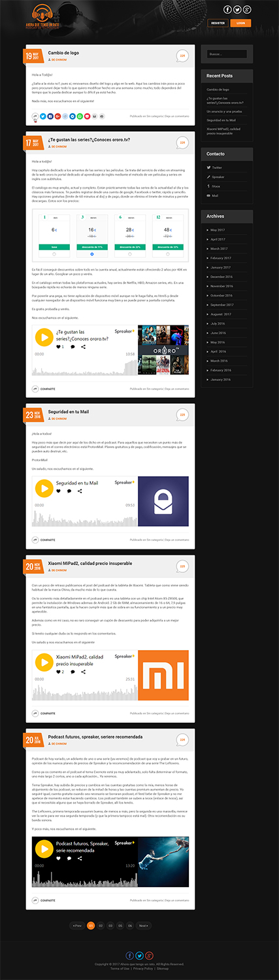Viewport: 279px width, 980px height.
Task: Open post title Xiaomi MiPad2, calidad precio insuperable
Action: (x=90, y=563)
